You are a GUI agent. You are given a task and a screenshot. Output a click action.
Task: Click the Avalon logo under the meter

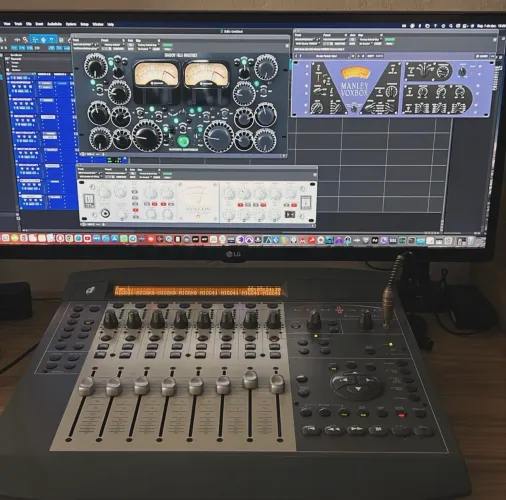[198, 209]
